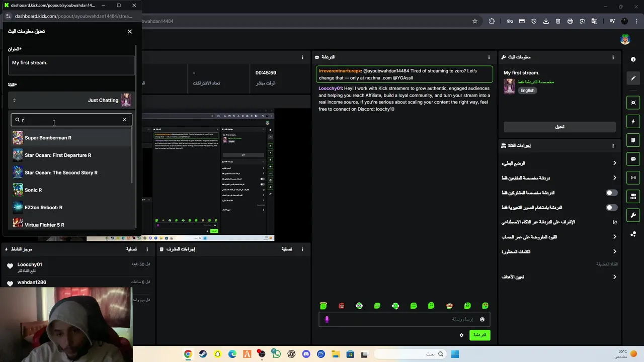Click the category list scrollbar
Image resolution: width=644 pixels, height=362 pixels.
tap(133, 156)
